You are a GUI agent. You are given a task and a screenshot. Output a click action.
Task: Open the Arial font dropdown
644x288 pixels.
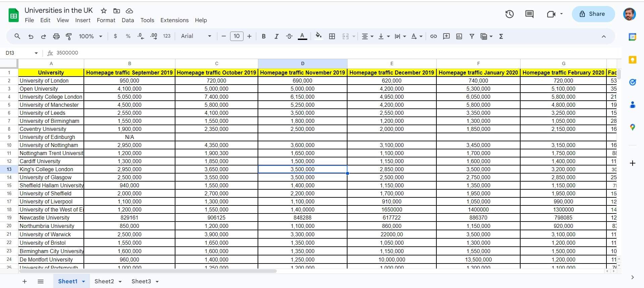pos(196,36)
